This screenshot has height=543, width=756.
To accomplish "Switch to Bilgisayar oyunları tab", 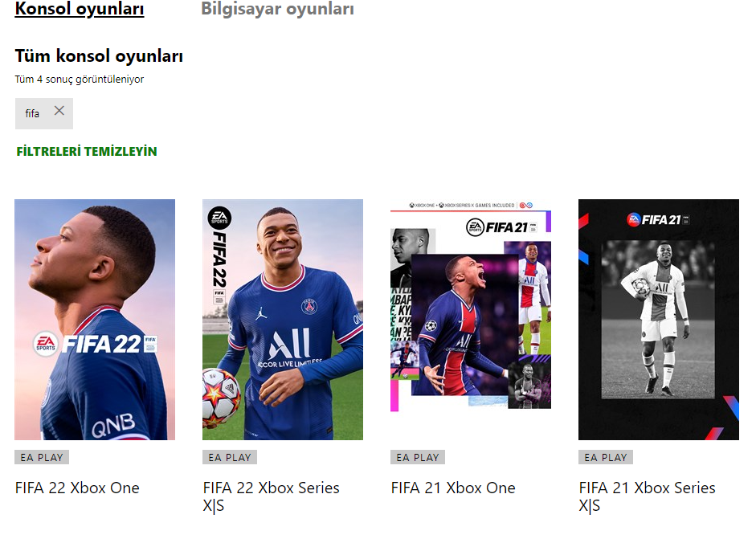I will (x=277, y=9).
